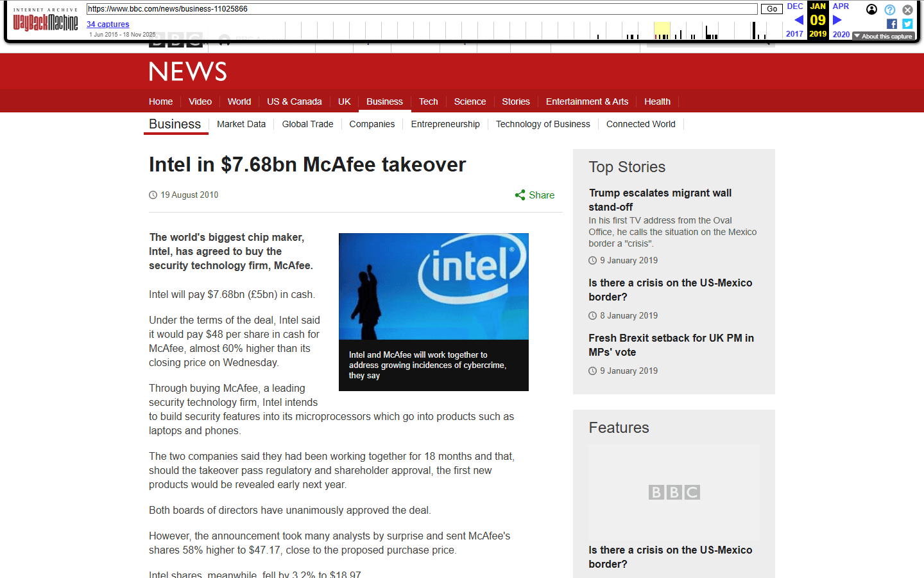Click the BBC NEWS logo

(x=188, y=71)
